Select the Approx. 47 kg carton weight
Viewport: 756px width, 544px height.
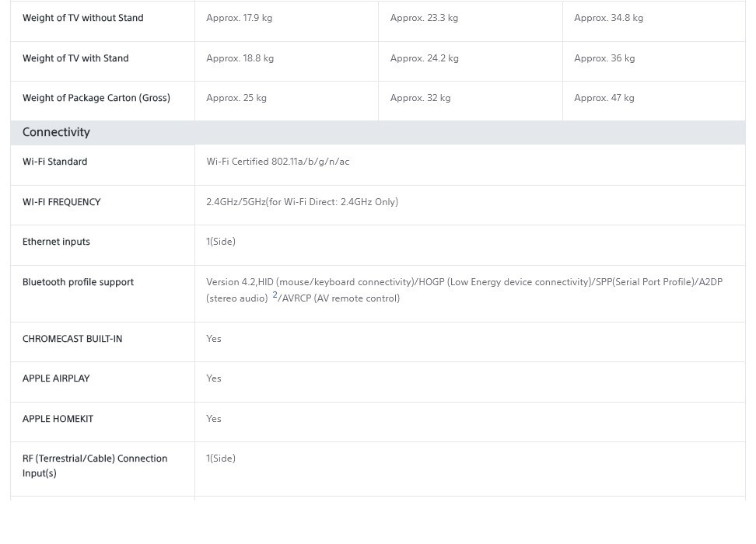pyautogui.click(x=604, y=98)
